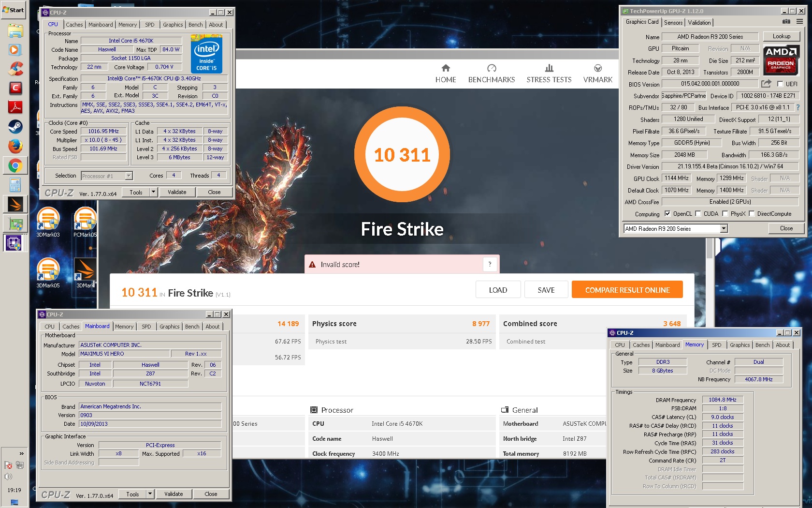
Task: Open the Windows Explorer taskbar icon
Action: [15, 30]
